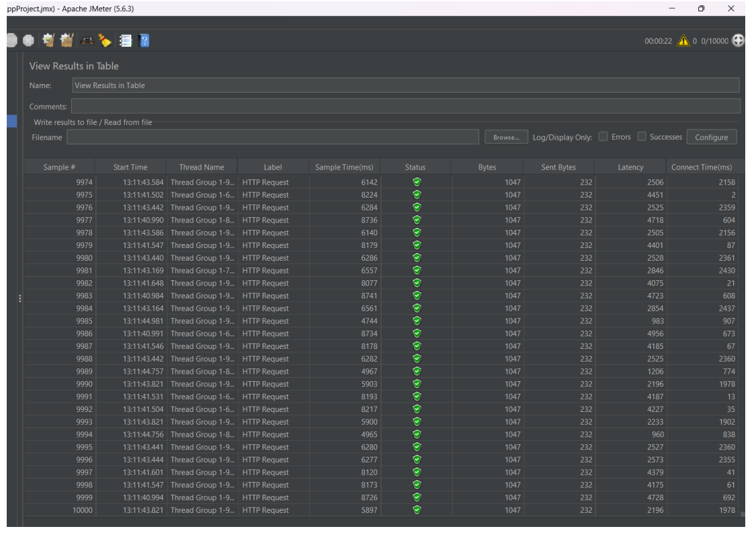Click the connect time value 21
This screenshot has height=533, width=756.
(731, 283)
